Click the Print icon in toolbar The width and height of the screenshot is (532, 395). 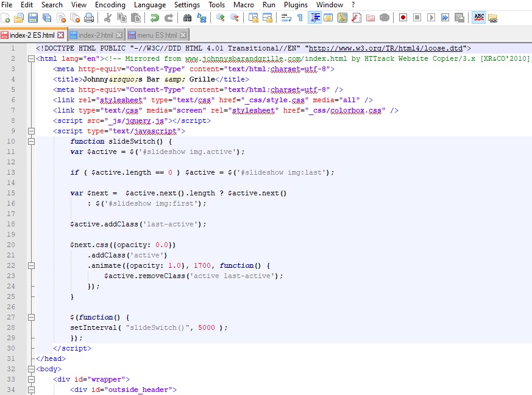tap(89, 18)
